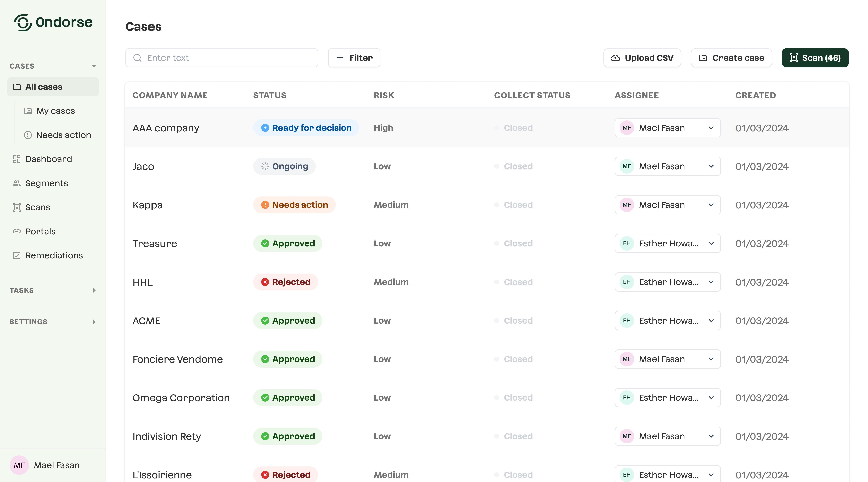The width and height of the screenshot is (868, 482).
Task: Expand the SETTINGS sidebar section
Action: point(94,322)
